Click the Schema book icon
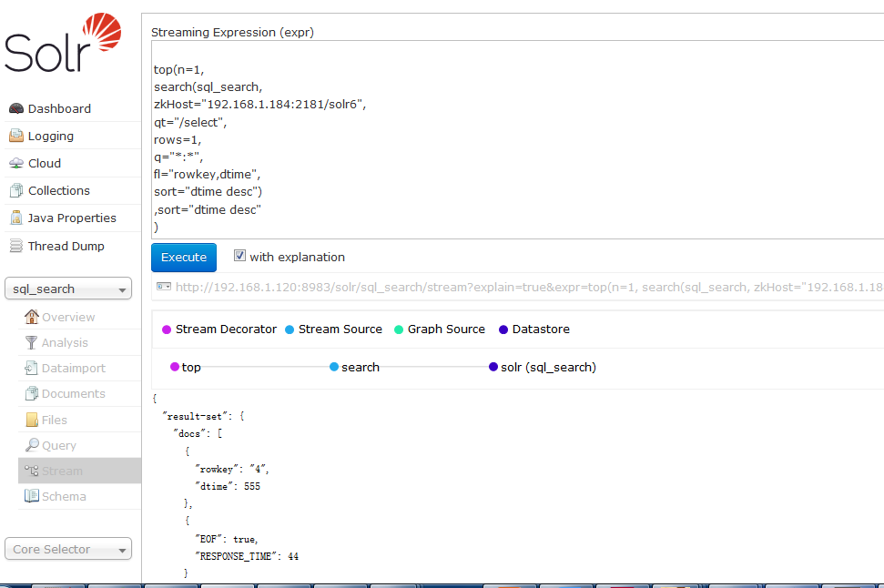This screenshot has height=588, width=884. tap(32, 496)
